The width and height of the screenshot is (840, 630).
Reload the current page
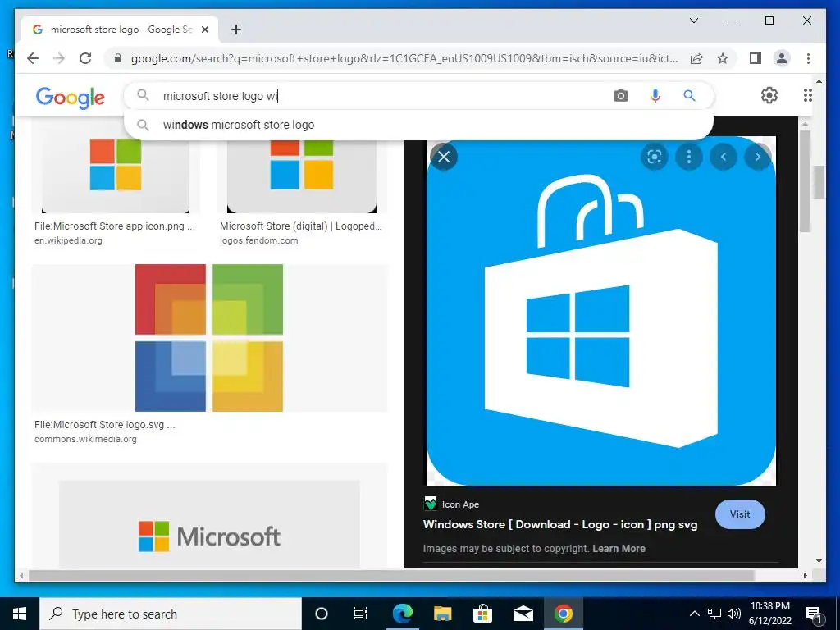85,58
